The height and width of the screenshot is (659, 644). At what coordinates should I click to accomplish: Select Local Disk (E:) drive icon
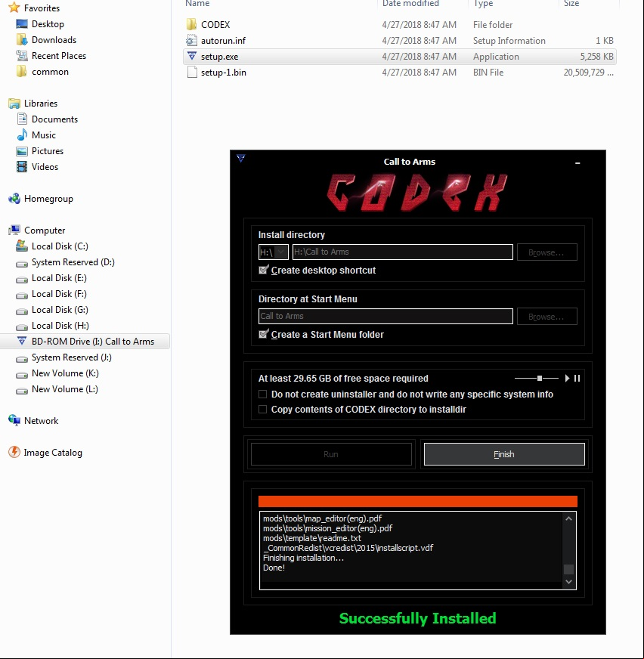22,279
